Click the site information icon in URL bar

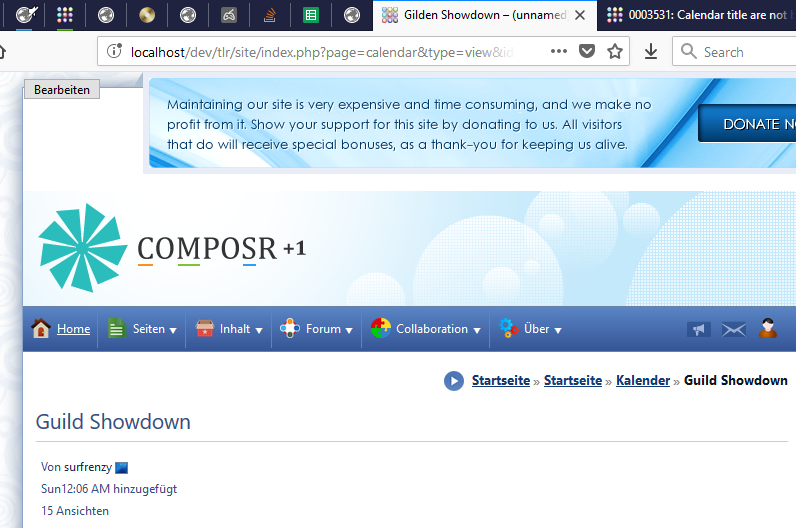pos(114,51)
